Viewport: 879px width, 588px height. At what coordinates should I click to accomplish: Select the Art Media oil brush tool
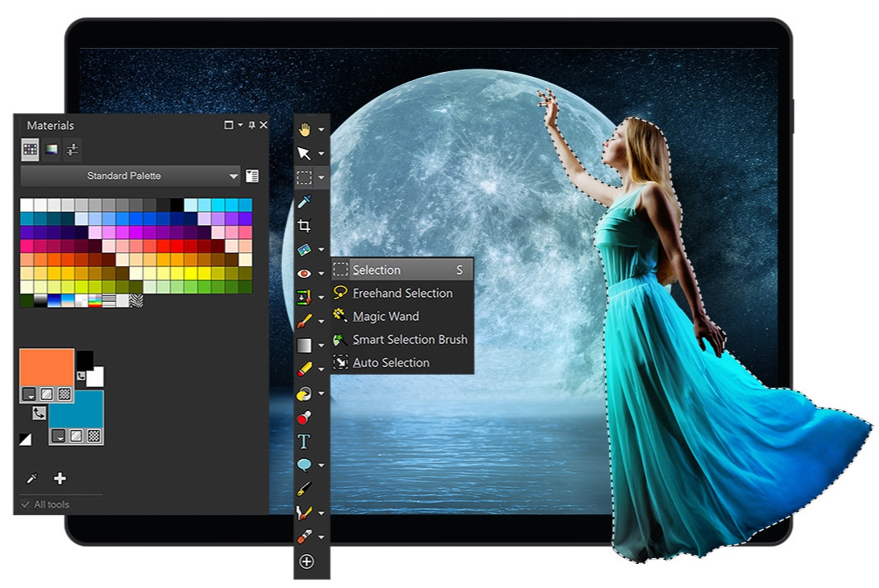tap(305, 513)
